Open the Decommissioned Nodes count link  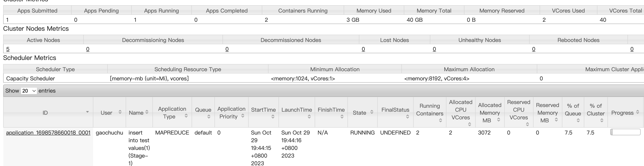coord(227,49)
